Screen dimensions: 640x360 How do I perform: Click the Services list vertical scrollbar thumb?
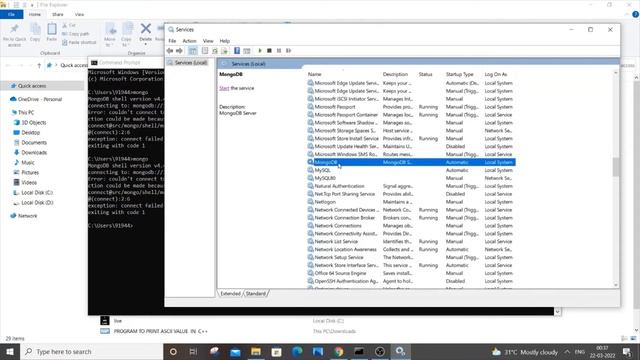(616, 167)
